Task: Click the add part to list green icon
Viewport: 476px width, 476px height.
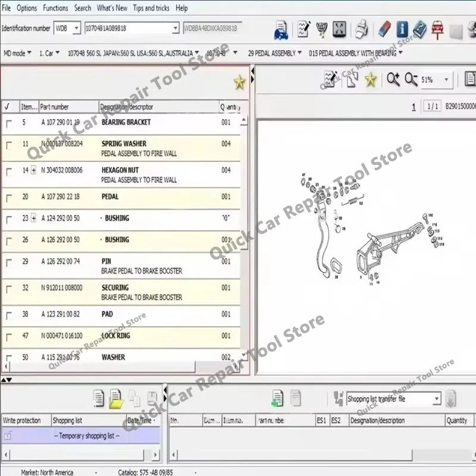Action: coord(277,398)
